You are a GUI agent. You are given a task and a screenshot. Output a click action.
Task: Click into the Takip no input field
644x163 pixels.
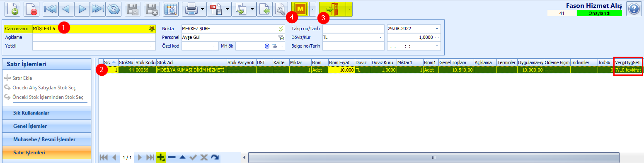353,29
